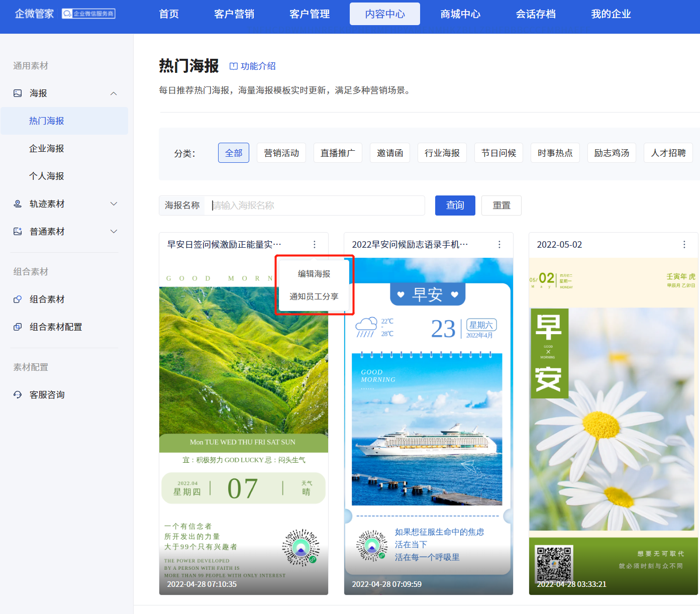Click the 组合素材配置 icon
The image size is (700, 614).
pyautogui.click(x=18, y=327)
